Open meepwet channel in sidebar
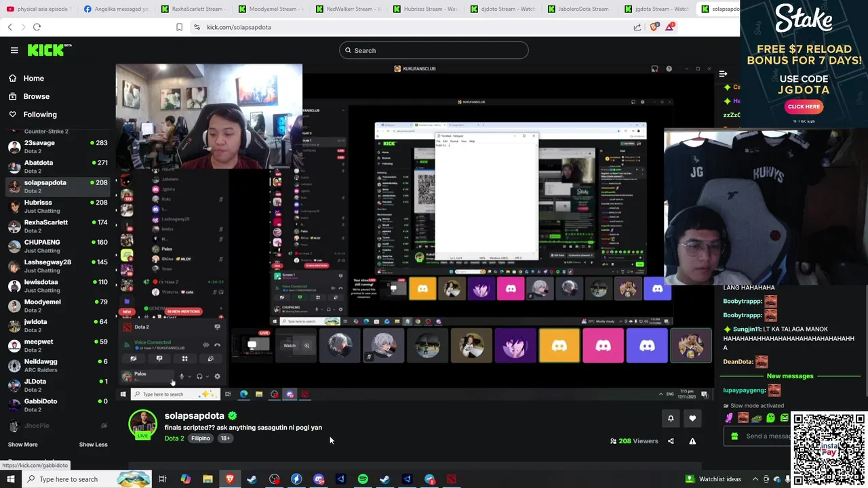 [x=58, y=345]
